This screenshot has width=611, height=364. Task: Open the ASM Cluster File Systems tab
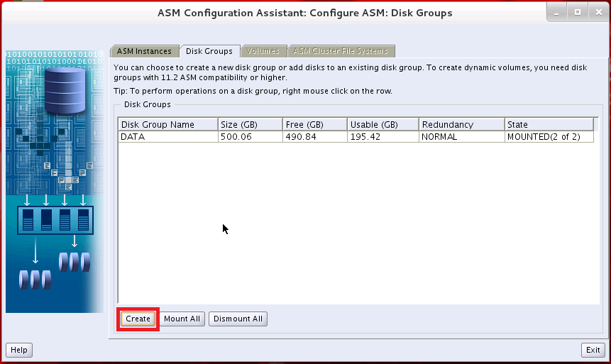(341, 51)
